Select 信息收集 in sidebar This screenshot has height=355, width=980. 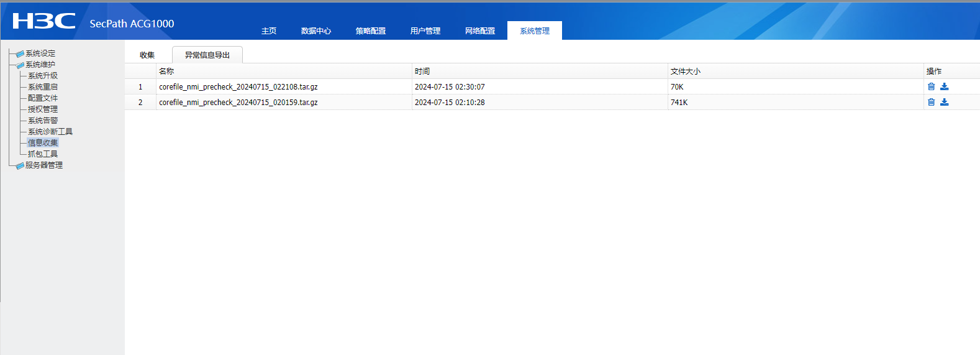[43, 143]
